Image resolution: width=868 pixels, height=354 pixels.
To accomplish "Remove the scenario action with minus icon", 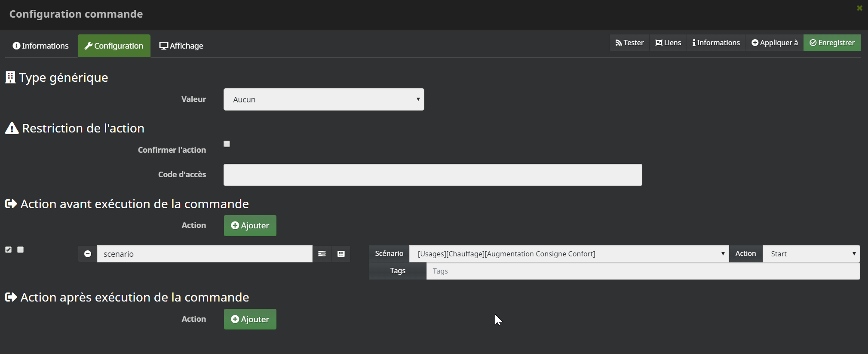I will pos(88,254).
